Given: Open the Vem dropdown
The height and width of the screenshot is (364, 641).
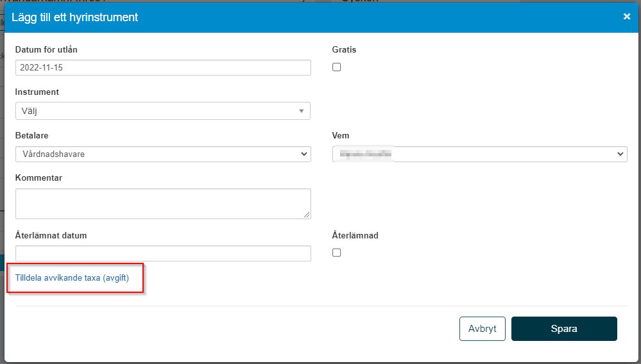Looking at the screenshot, I should point(479,154).
